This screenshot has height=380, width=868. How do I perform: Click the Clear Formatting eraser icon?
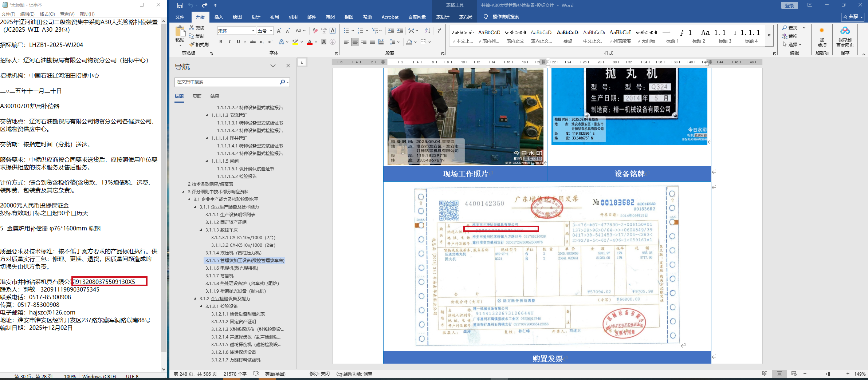(x=315, y=31)
